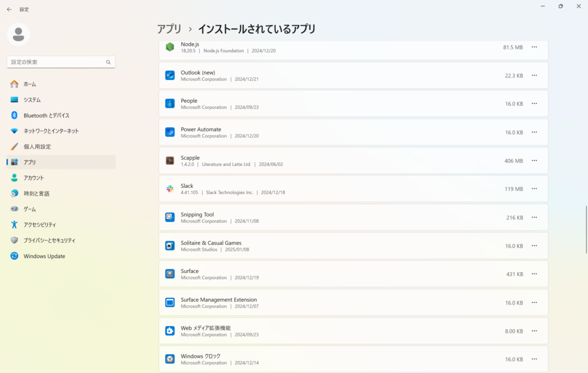Click the Surface app icon

click(170, 274)
